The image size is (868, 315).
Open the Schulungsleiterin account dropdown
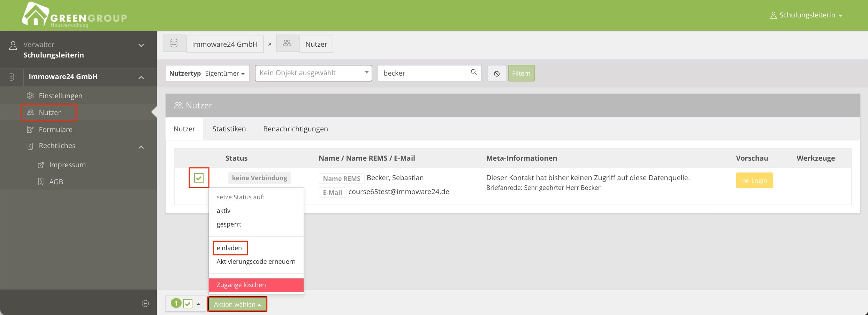(x=806, y=15)
